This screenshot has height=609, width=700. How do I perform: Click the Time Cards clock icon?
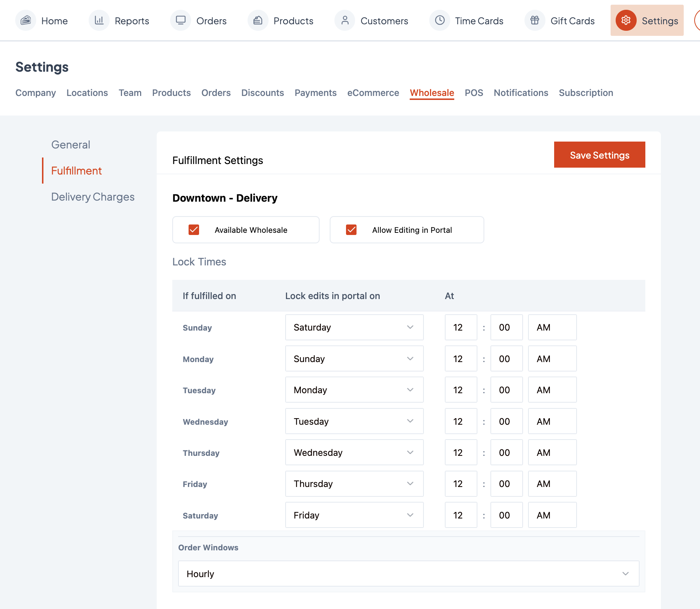coord(440,21)
